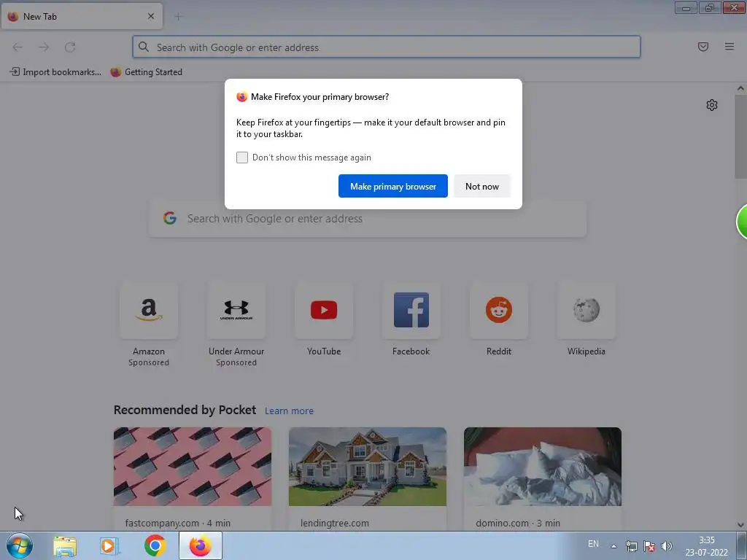The image size is (747, 560).
Task: Check Don't show this message again
Action: [x=242, y=157]
